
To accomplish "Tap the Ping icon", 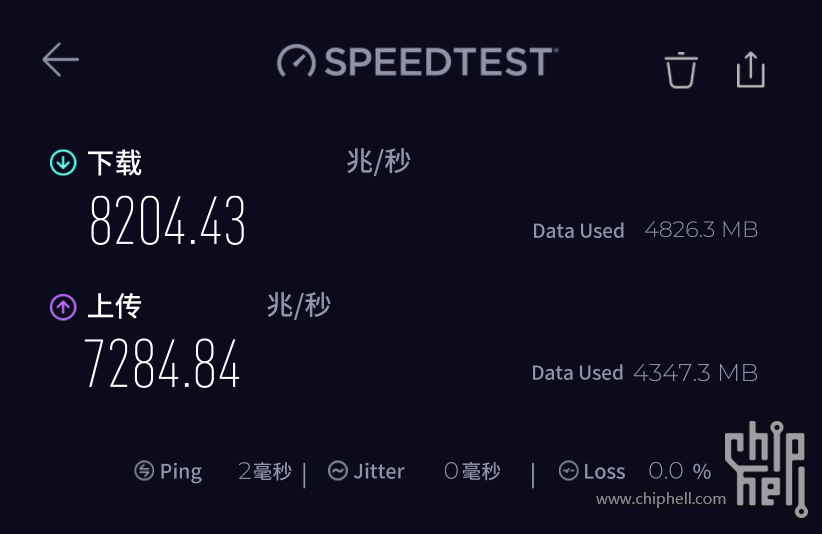I will click(x=145, y=471).
